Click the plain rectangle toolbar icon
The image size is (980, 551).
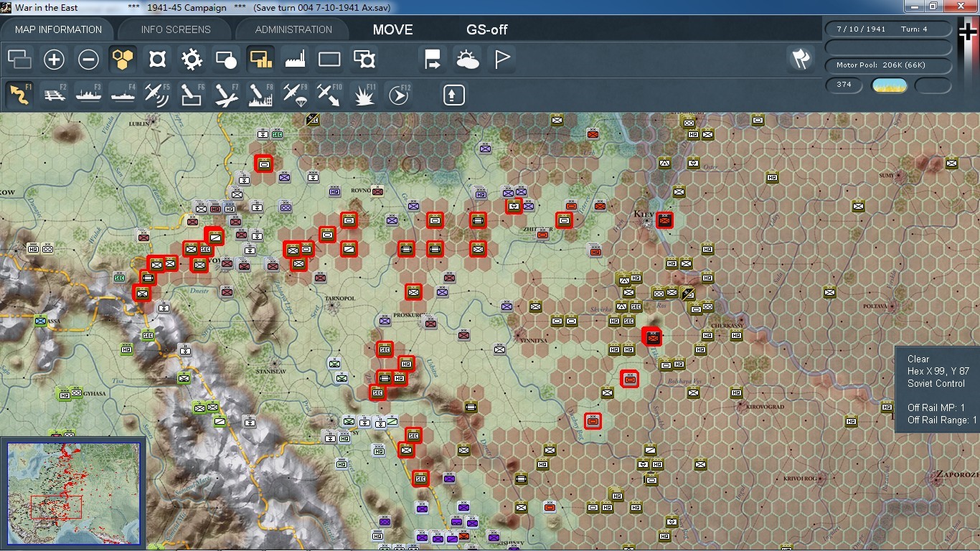[x=329, y=60]
